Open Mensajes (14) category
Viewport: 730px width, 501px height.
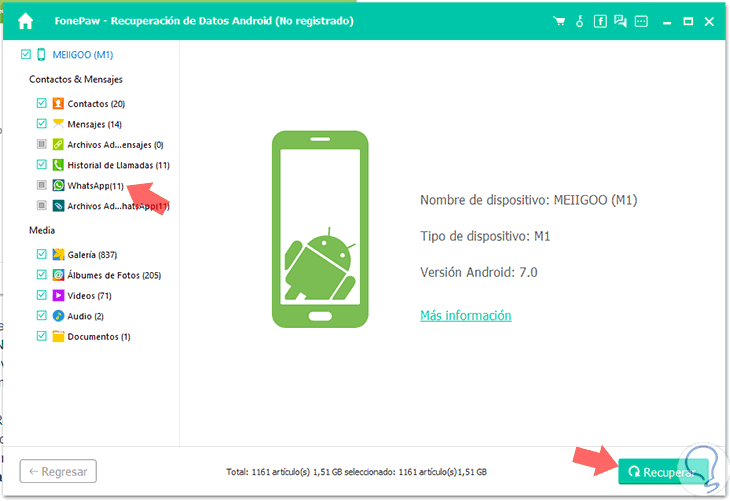coord(95,124)
